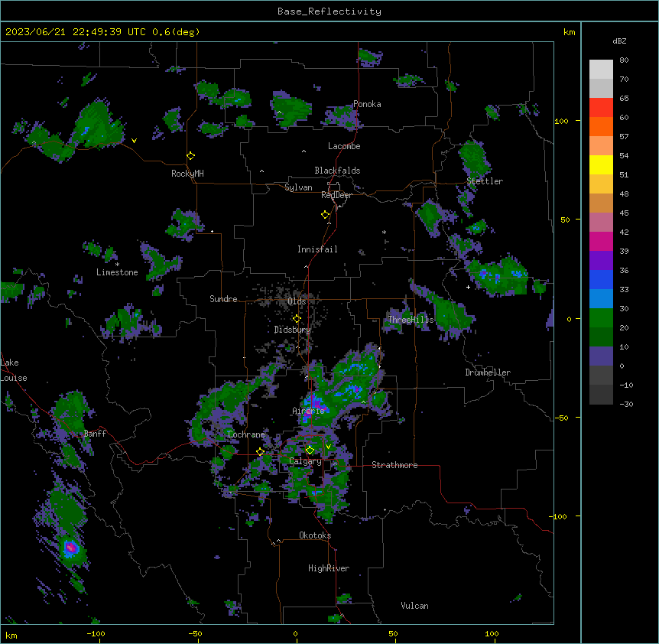Click the asterisk marker east of Innisfail
This screenshot has width=659, height=644.
point(384,232)
